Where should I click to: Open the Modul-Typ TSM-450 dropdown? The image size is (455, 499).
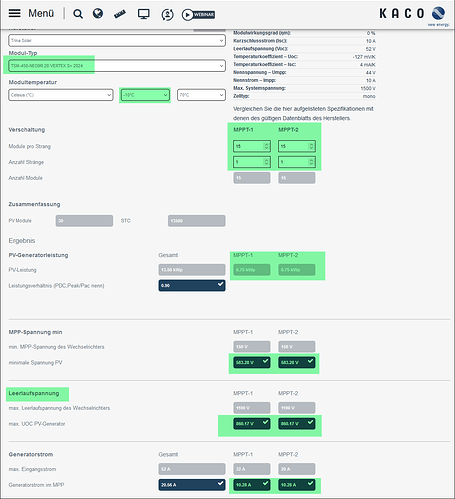pos(117,66)
